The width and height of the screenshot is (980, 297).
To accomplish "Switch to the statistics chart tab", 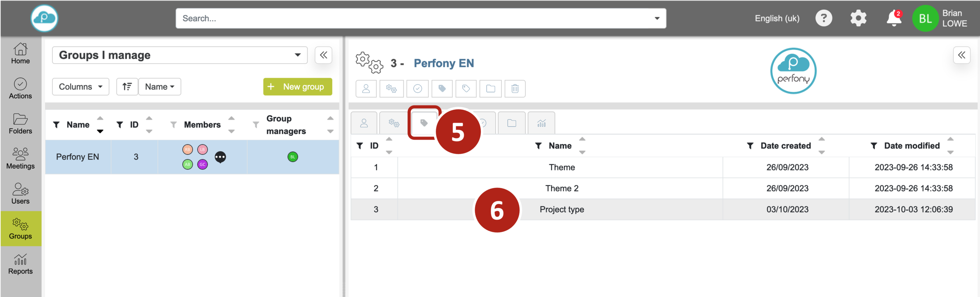I will [541, 123].
